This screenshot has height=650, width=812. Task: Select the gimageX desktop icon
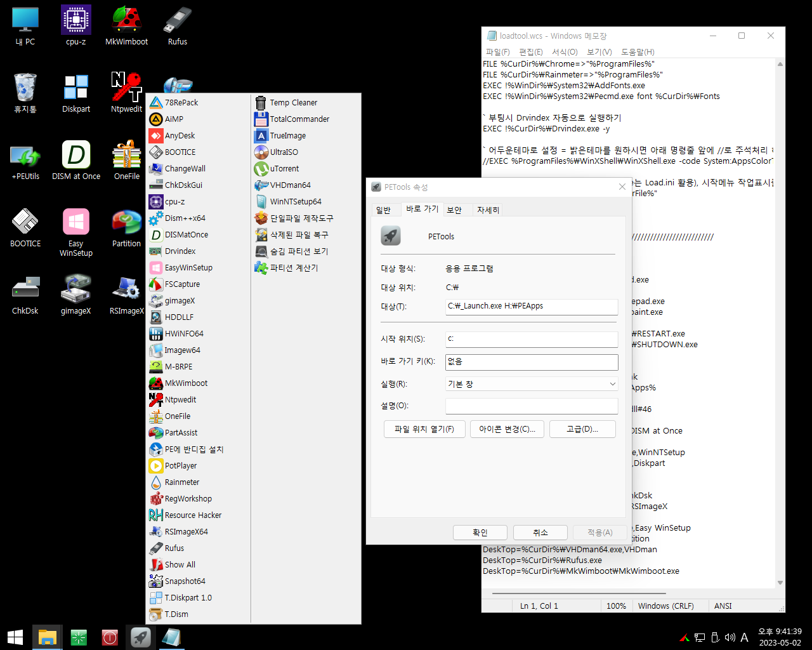click(x=76, y=295)
